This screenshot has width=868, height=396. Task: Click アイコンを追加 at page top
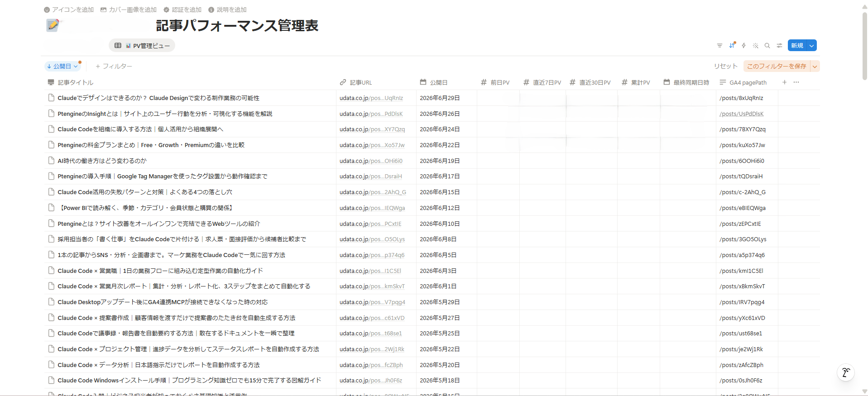[x=69, y=10]
